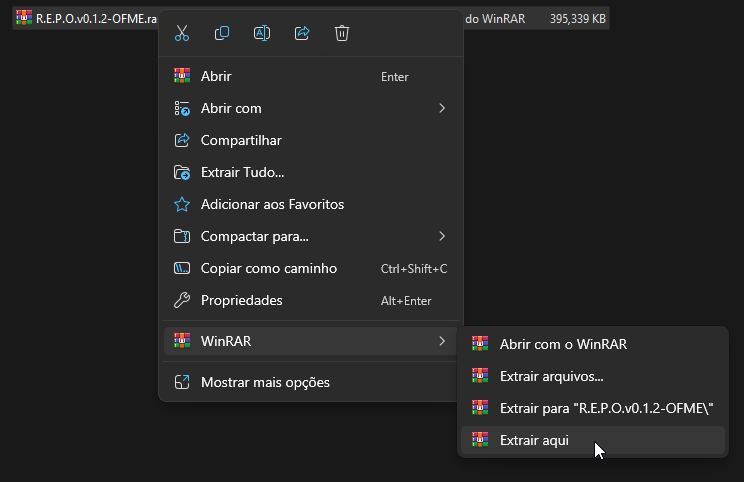Screen dimensions: 744x482
Task: Click the star icon next to Favoritos
Action: pos(182,204)
